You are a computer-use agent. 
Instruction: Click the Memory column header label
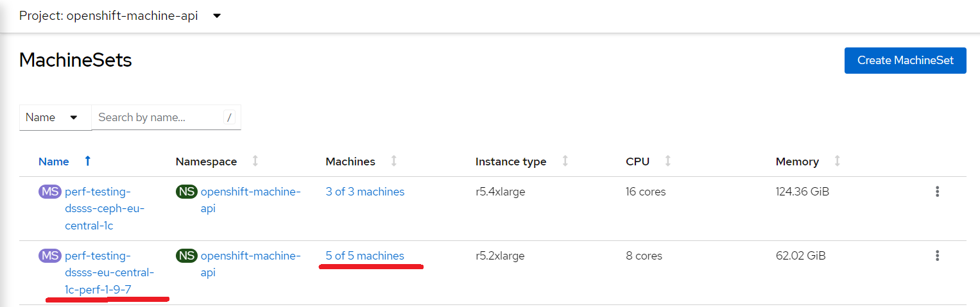[797, 162]
